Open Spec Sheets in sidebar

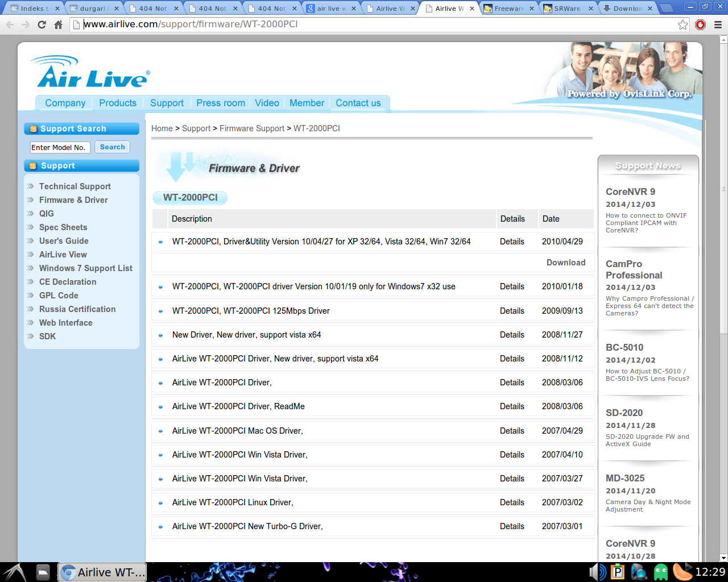tap(63, 227)
